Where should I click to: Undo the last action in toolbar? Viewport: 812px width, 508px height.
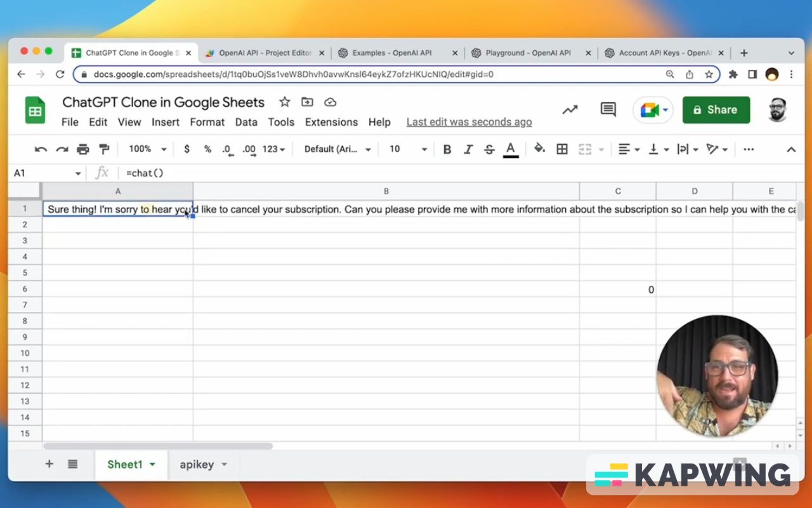(x=41, y=149)
